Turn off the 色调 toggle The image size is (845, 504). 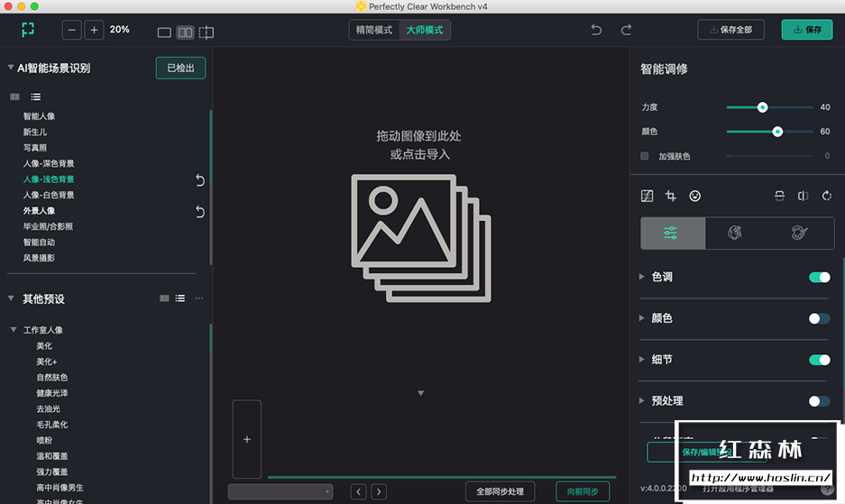coord(819,277)
